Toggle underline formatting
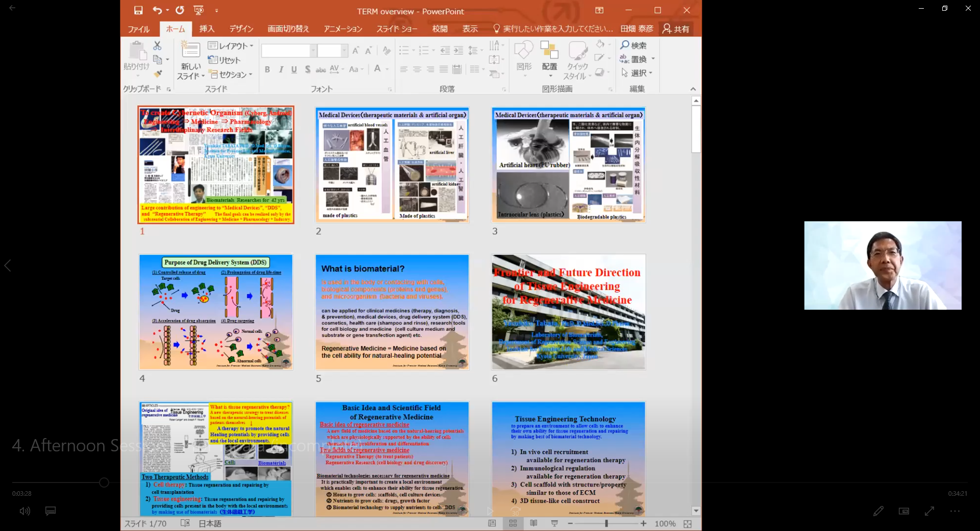Viewport: 980px width, 531px height. (294, 69)
